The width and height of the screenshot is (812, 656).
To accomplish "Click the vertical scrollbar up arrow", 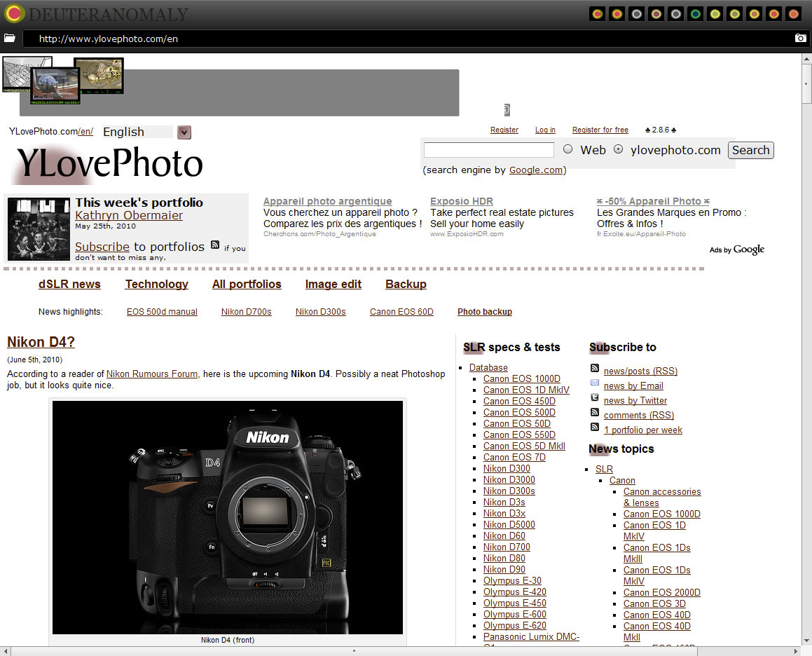I will coord(807,59).
